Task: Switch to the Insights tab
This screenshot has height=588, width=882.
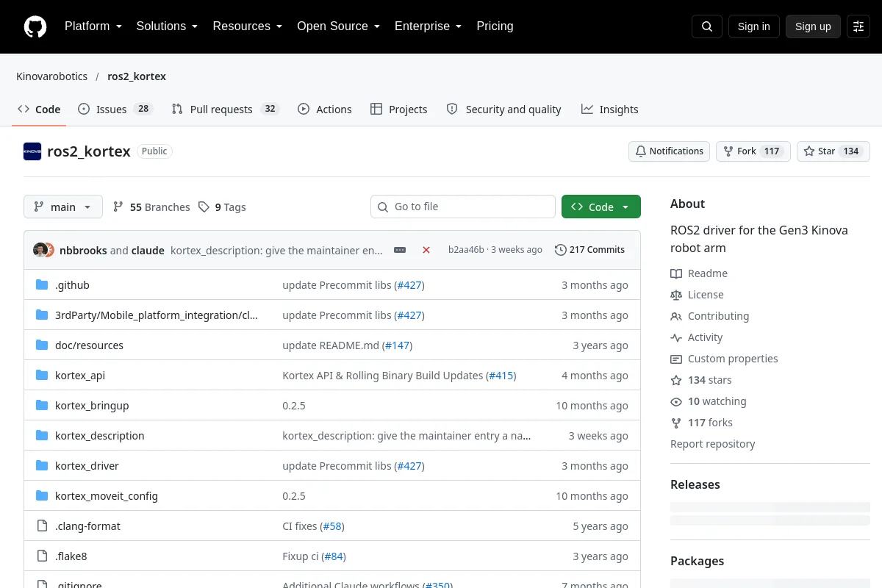Action: 609,110
